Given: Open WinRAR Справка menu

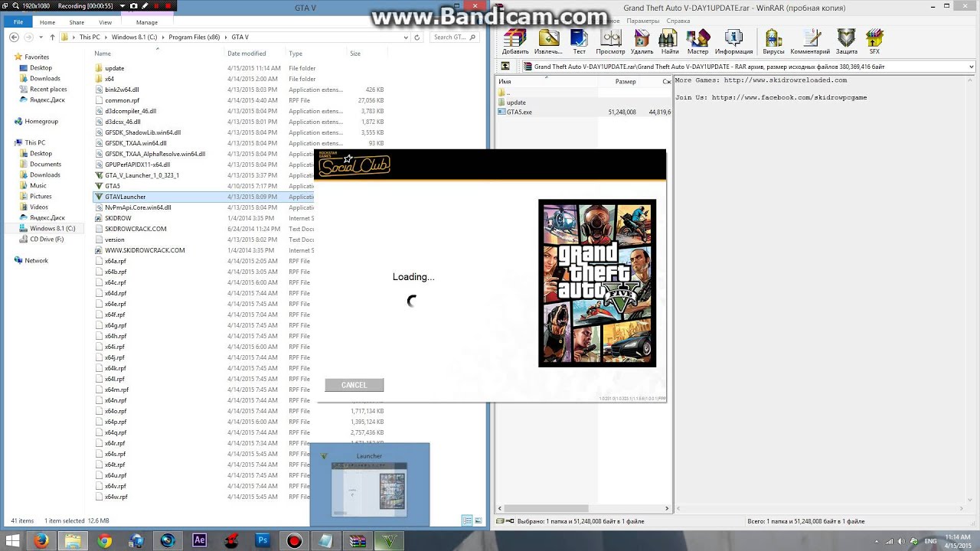Looking at the screenshot, I should [678, 21].
